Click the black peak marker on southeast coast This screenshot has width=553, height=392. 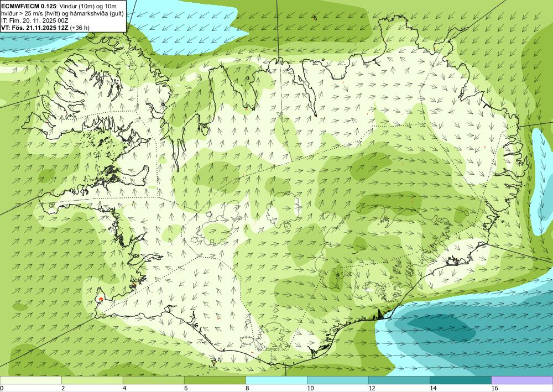[x=380, y=313]
